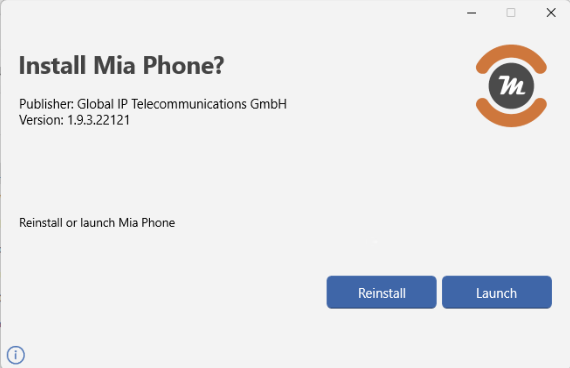Click the version number 1.9.3.22121
The width and height of the screenshot is (570, 368).
click(99, 120)
